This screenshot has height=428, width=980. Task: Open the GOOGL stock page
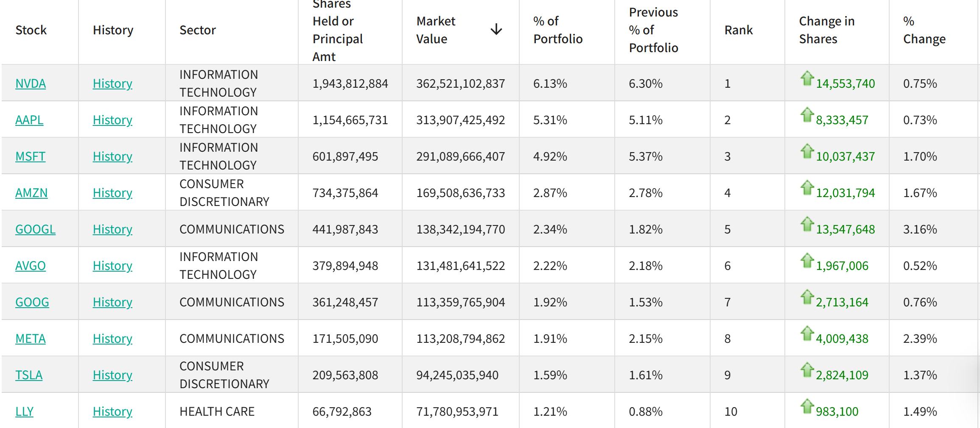35,229
